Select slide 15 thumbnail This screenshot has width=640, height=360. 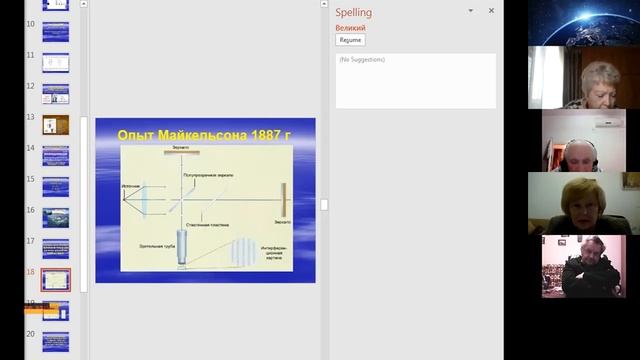point(56,187)
